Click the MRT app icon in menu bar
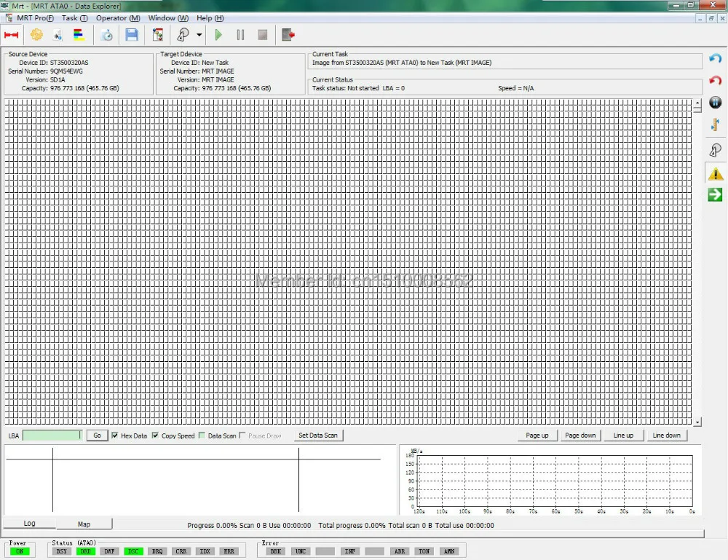Image resolution: width=728 pixels, height=560 pixels. coord(9,17)
